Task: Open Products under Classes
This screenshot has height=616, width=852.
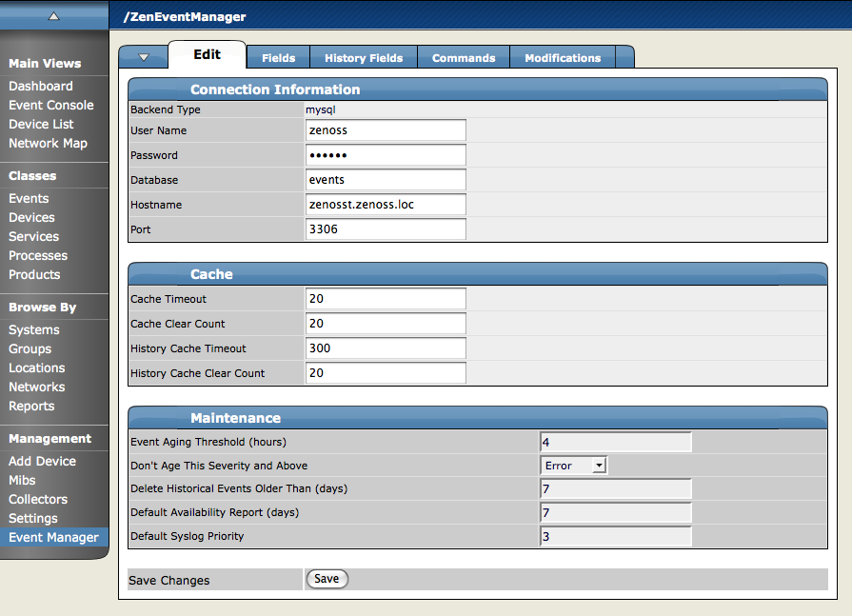Action: tap(34, 274)
